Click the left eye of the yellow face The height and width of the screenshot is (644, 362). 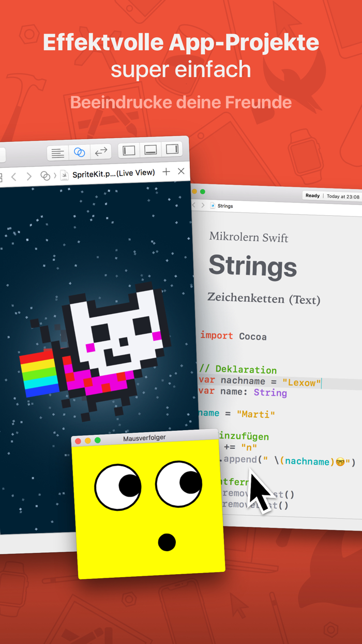[x=118, y=487]
